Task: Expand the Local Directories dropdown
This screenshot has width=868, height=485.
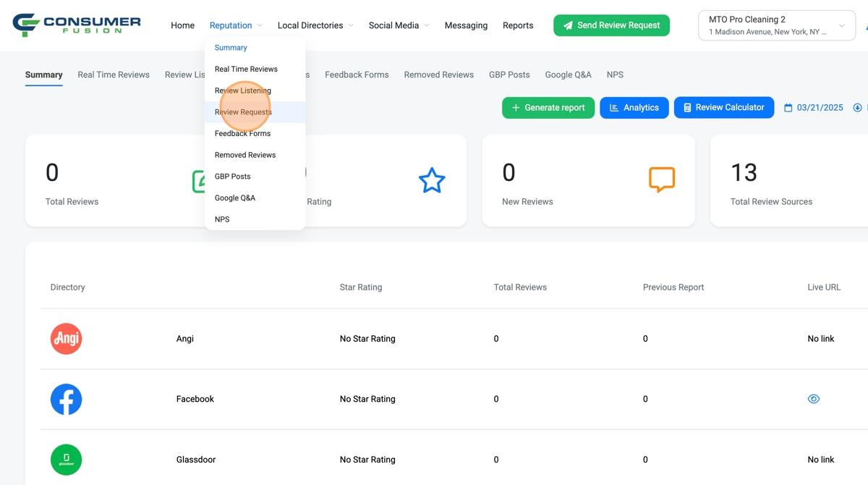Action: 351,26
